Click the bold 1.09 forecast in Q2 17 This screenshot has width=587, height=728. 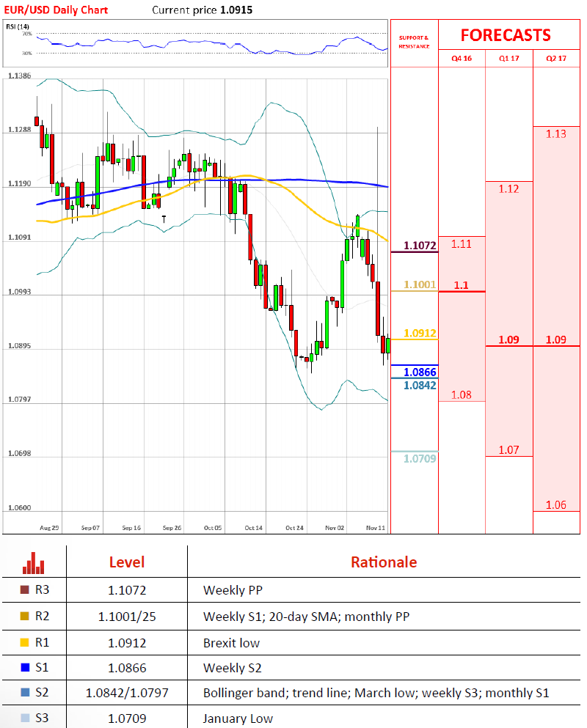pyautogui.click(x=556, y=340)
